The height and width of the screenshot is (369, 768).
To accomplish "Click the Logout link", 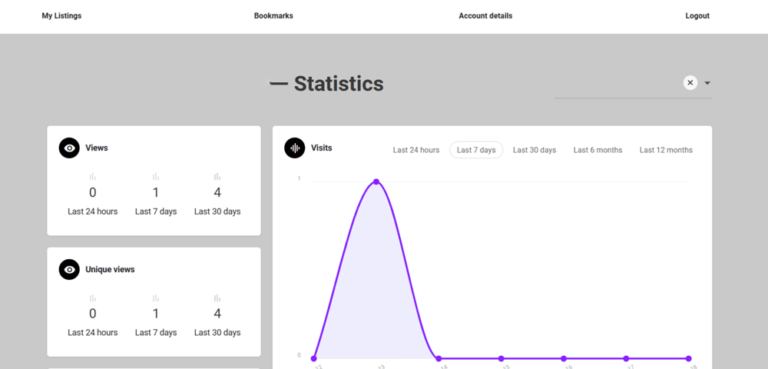I will pyautogui.click(x=697, y=16).
